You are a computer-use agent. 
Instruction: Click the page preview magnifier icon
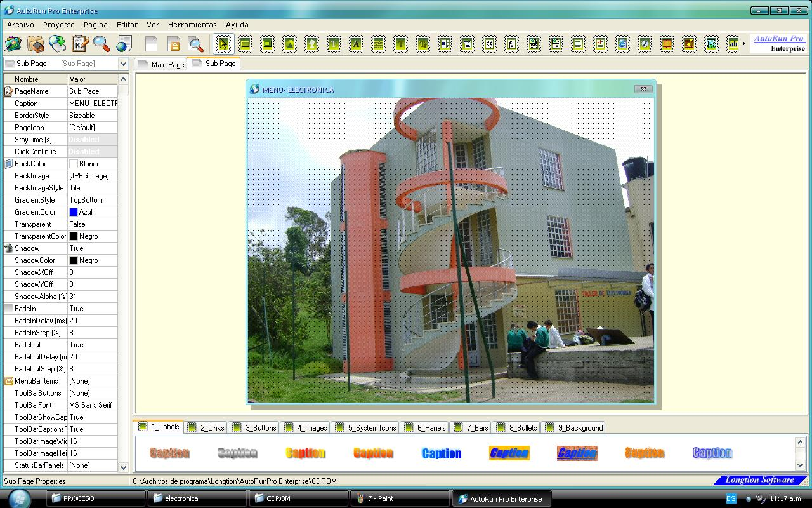[x=196, y=44]
